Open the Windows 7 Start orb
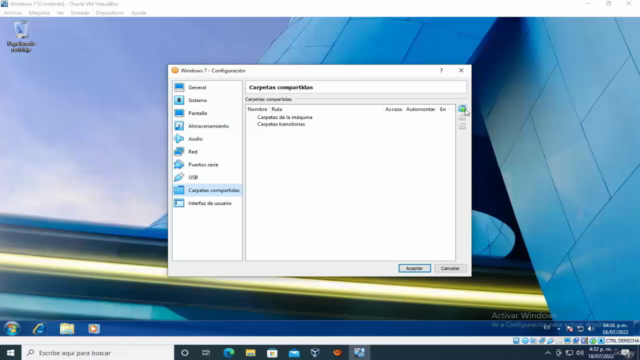The height and width of the screenshot is (360, 640). [x=12, y=329]
